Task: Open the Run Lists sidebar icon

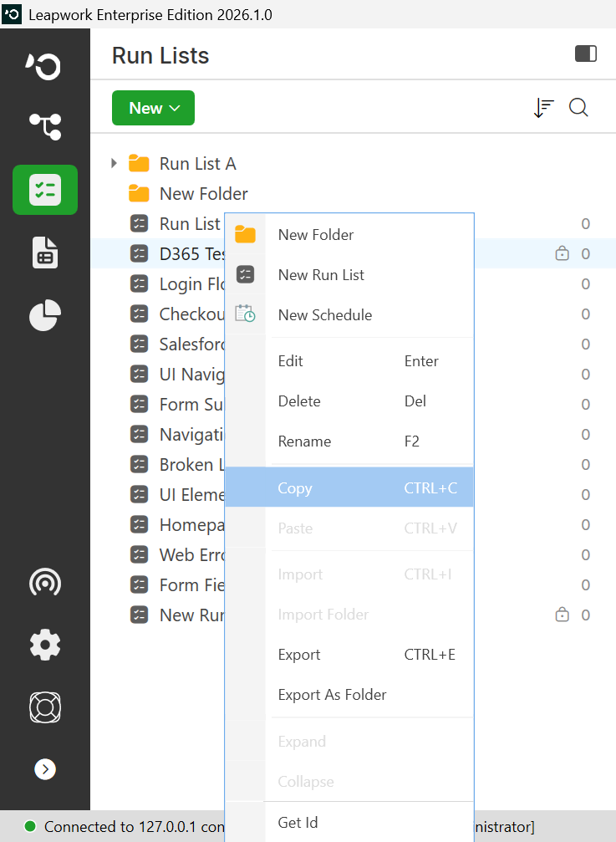Action: pyautogui.click(x=45, y=190)
